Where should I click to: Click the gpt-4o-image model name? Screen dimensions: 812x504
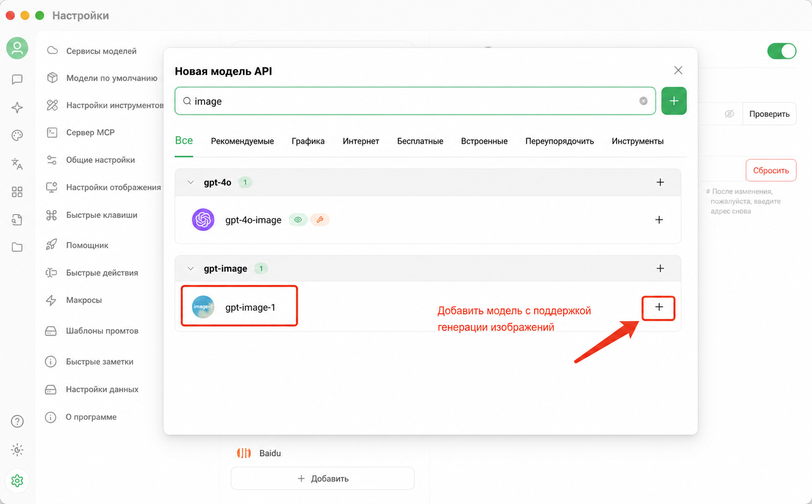[253, 220]
